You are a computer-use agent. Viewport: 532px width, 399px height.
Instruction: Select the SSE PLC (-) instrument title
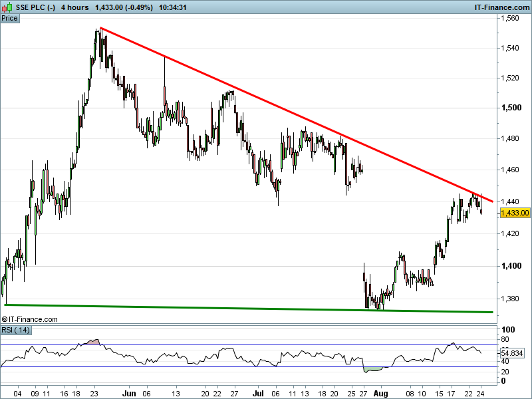click(x=35, y=7)
